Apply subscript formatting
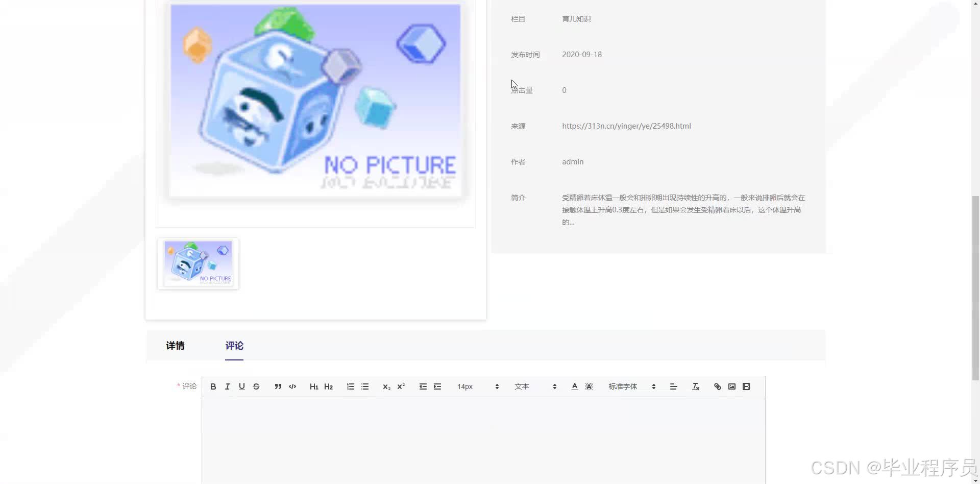The image size is (980, 484). 386,386
